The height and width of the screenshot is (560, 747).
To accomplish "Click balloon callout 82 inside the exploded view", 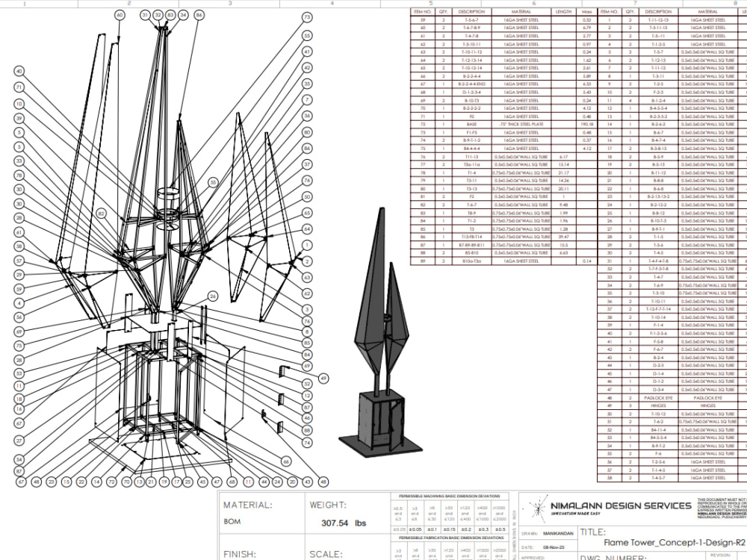I will pos(102,213).
